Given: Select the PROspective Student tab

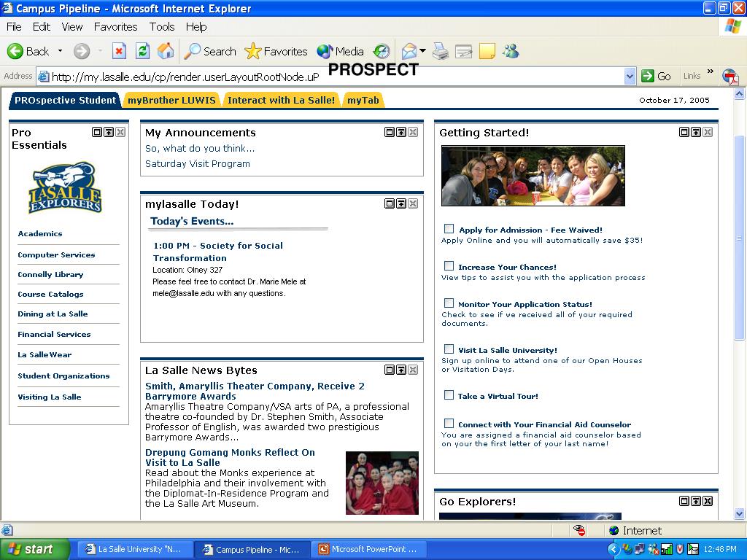Looking at the screenshot, I should (65, 100).
